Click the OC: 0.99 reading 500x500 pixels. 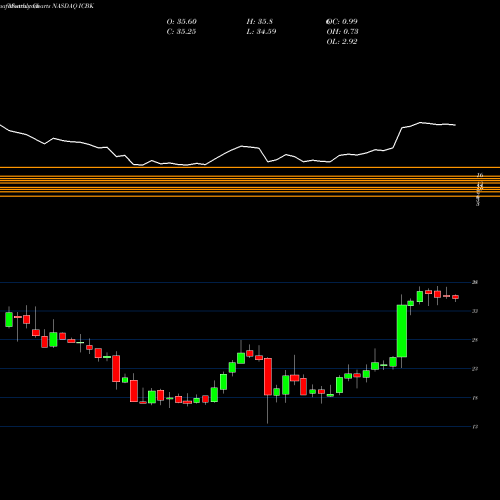[342, 22]
